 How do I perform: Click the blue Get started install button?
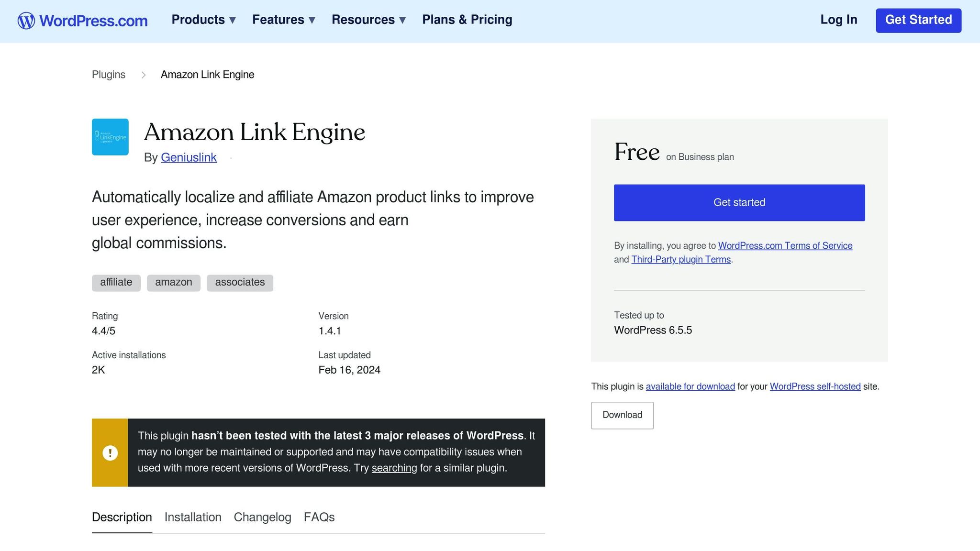[x=739, y=203]
